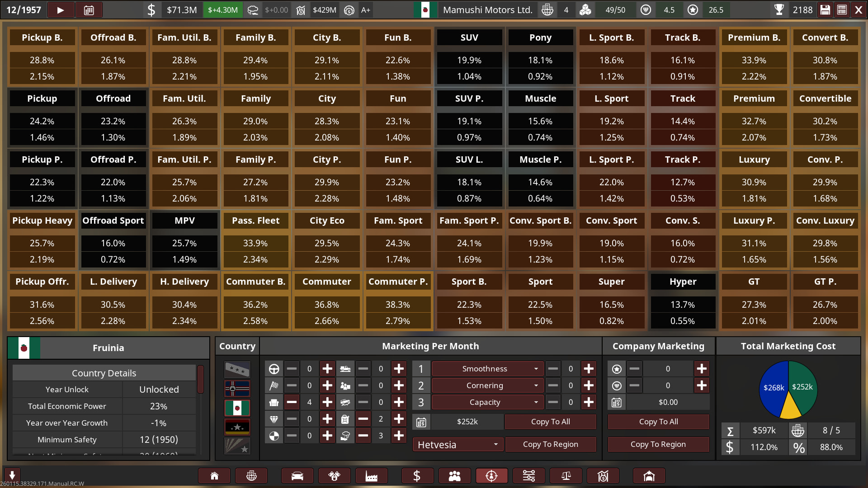Image resolution: width=868 pixels, height=488 pixels.
Task: Open the car designer icon
Action: [x=297, y=476]
